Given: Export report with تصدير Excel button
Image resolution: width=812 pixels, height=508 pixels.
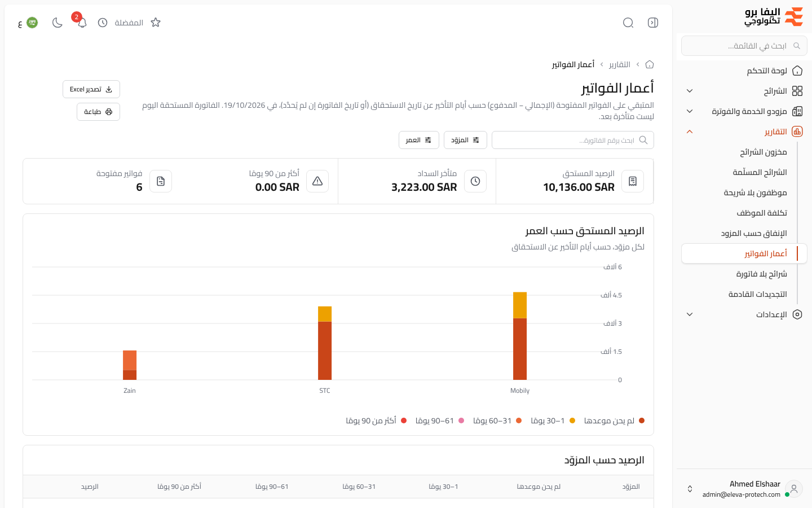Looking at the screenshot, I should point(91,89).
